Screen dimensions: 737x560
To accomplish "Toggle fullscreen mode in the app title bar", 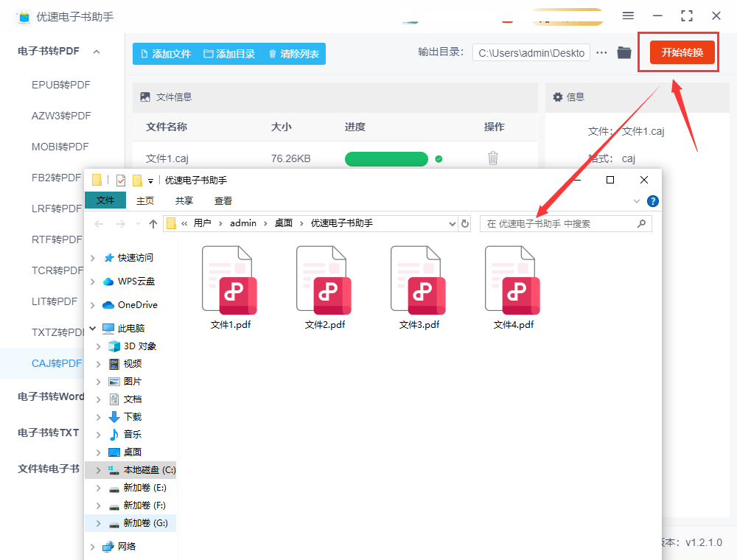I will 687,16.
